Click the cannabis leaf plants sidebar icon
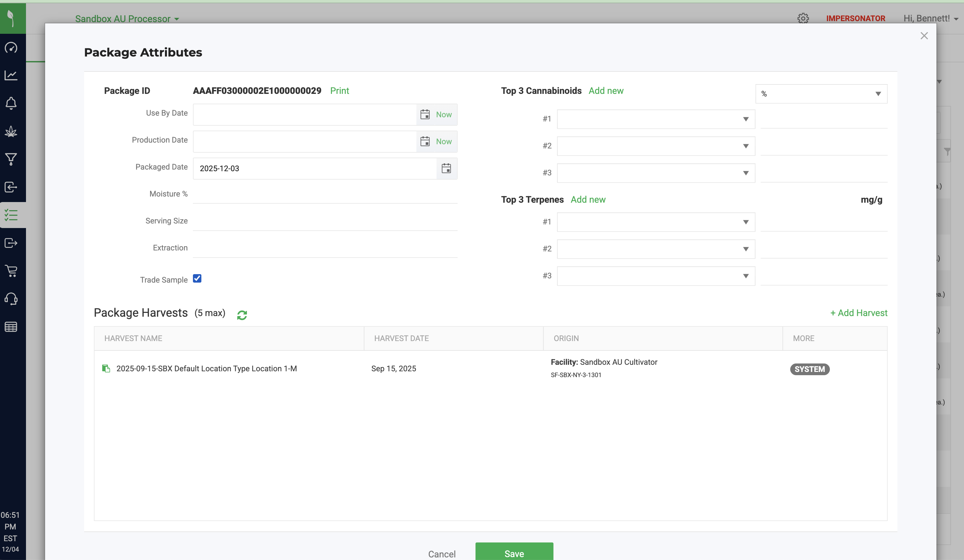This screenshot has height=560, width=964. [x=11, y=132]
